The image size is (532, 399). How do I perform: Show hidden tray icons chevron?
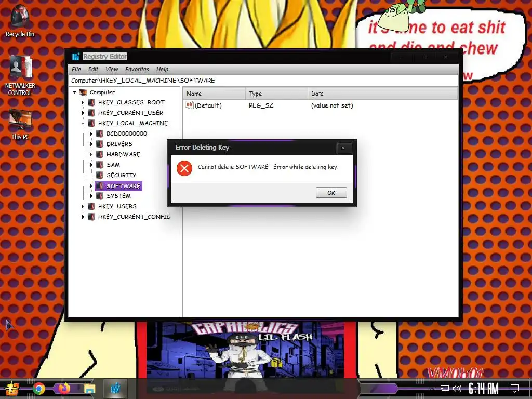(x=432, y=389)
